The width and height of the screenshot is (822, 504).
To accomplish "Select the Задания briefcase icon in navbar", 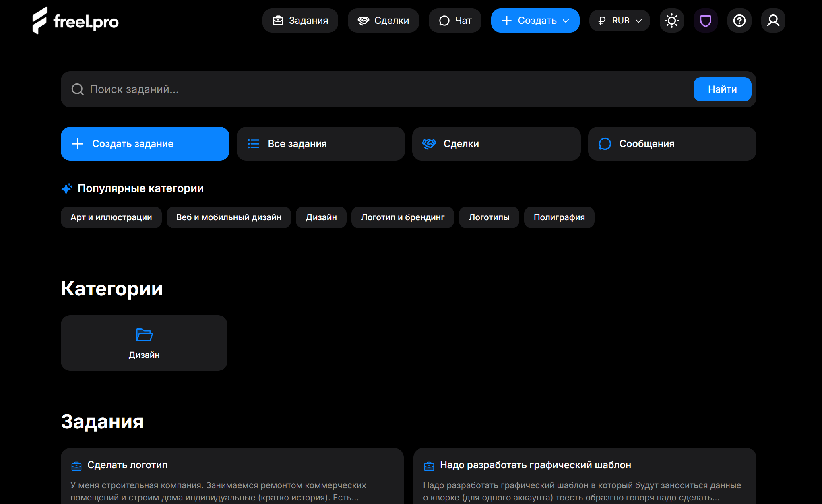I will pyautogui.click(x=277, y=20).
